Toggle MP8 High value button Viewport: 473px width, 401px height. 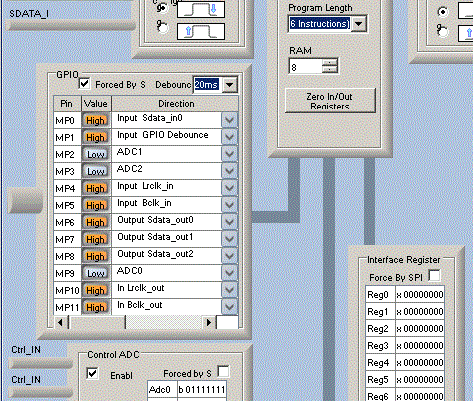(x=96, y=256)
